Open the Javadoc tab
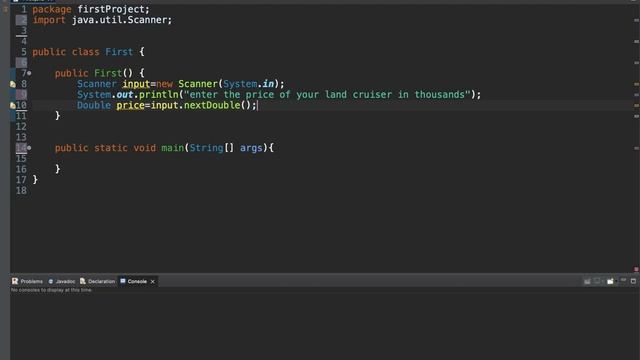Image resolution: width=640 pixels, height=360 pixels. (x=62, y=281)
